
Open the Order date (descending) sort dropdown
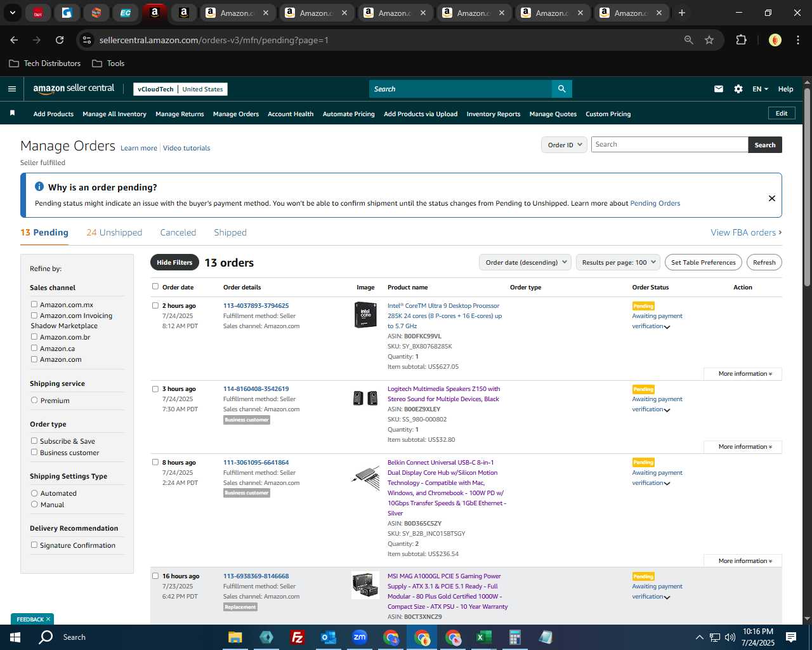tap(525, 262)
